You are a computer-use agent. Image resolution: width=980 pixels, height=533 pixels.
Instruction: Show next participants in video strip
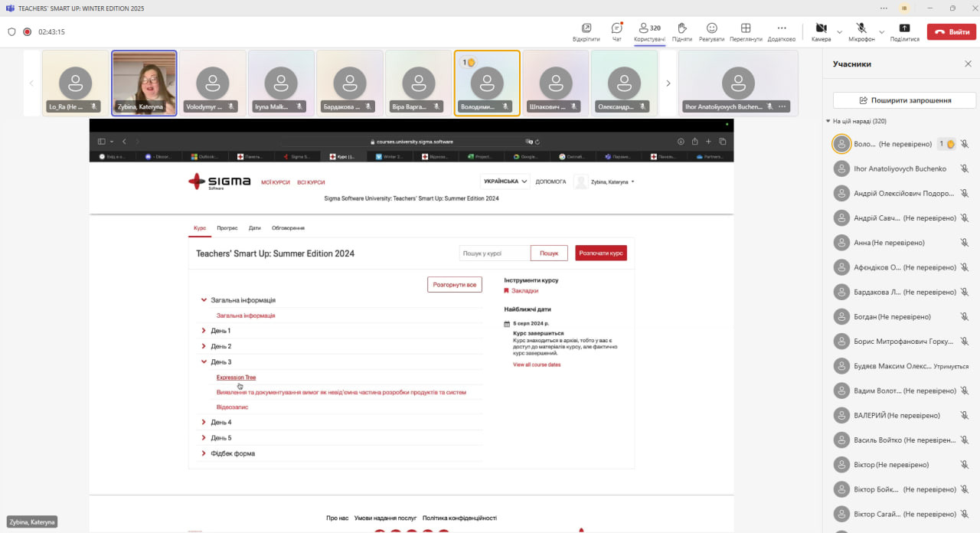click(x=668, y=83)
